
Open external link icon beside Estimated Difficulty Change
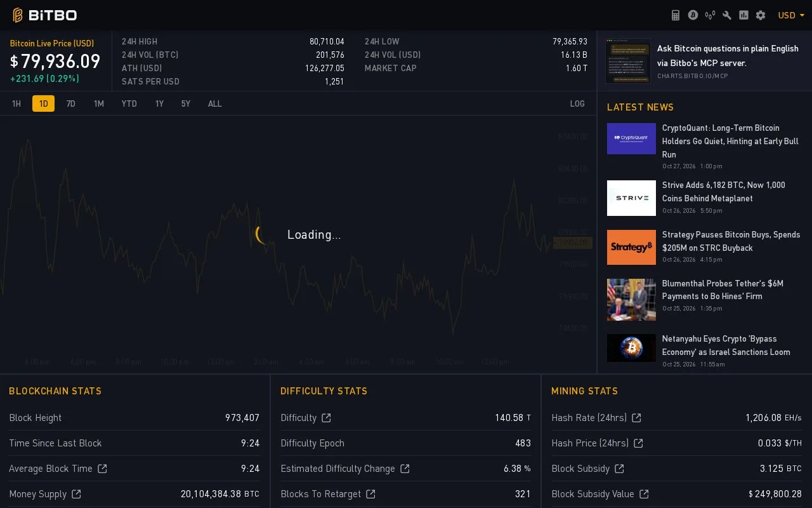click(x=405, y=469)
